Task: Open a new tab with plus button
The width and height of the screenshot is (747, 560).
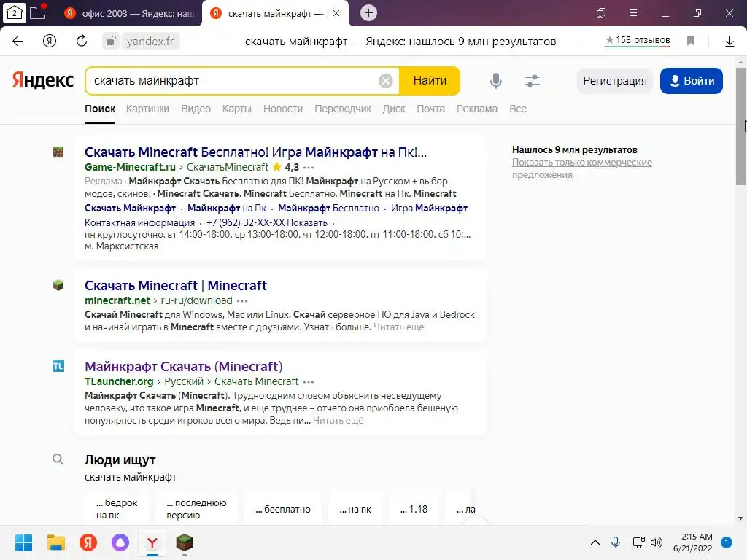Action: 368,13
